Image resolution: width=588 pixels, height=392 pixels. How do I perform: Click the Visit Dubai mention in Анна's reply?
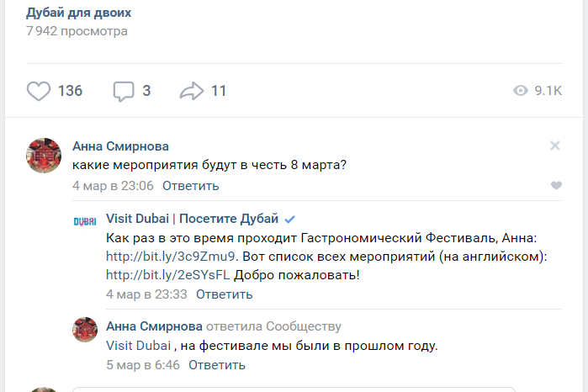(139, 346)
